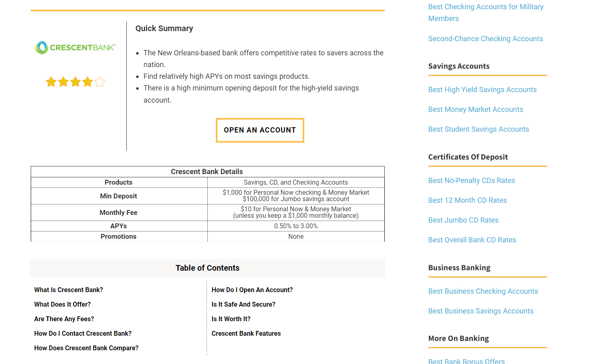Select the Monthly Fee row label
The image size is (605, 364).
coord(118,213)
